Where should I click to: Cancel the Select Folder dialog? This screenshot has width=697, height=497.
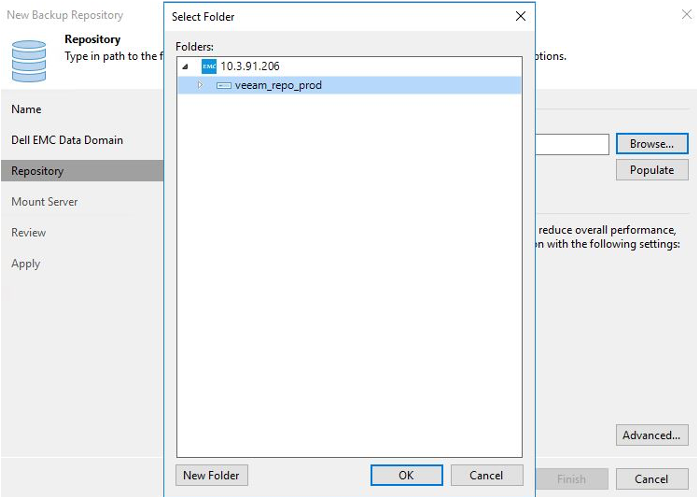click(486, 475)
